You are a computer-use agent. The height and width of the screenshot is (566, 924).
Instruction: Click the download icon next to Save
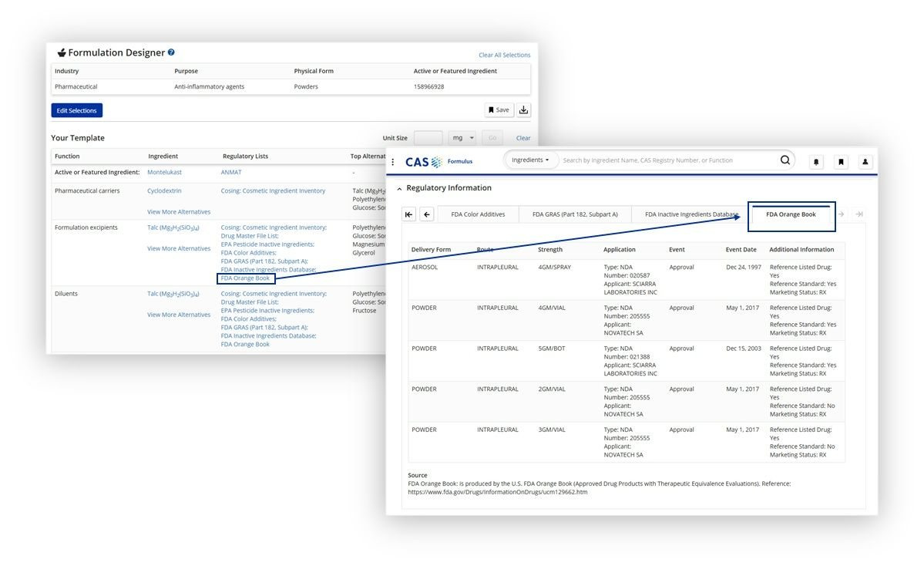click(x=523, y=110)
